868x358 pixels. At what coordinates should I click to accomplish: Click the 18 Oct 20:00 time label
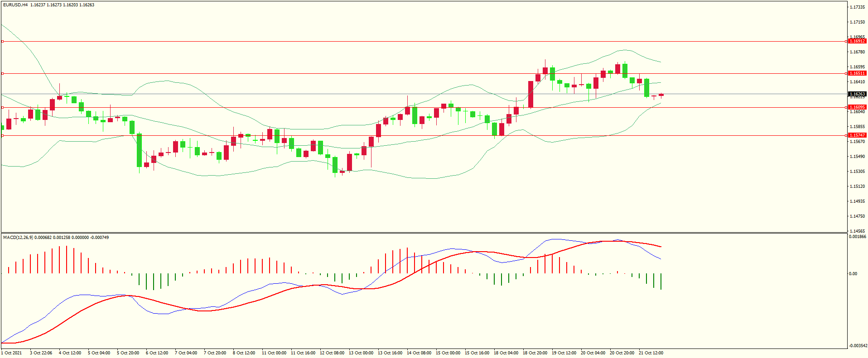[535, 353]
